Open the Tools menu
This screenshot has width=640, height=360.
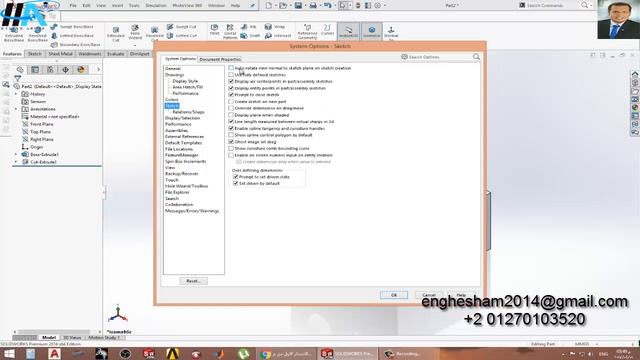point(134,6)
